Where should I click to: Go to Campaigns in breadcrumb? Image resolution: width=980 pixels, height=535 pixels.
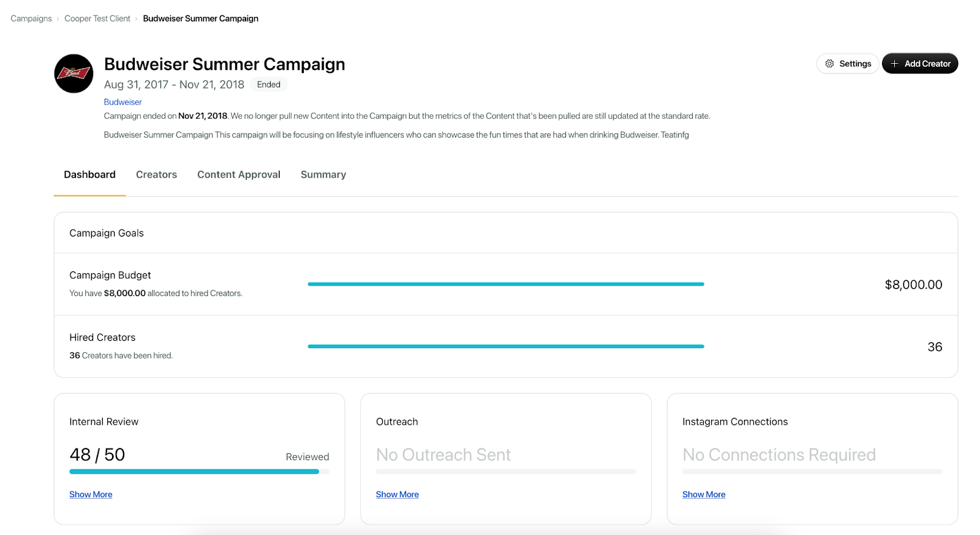(31, 18)
